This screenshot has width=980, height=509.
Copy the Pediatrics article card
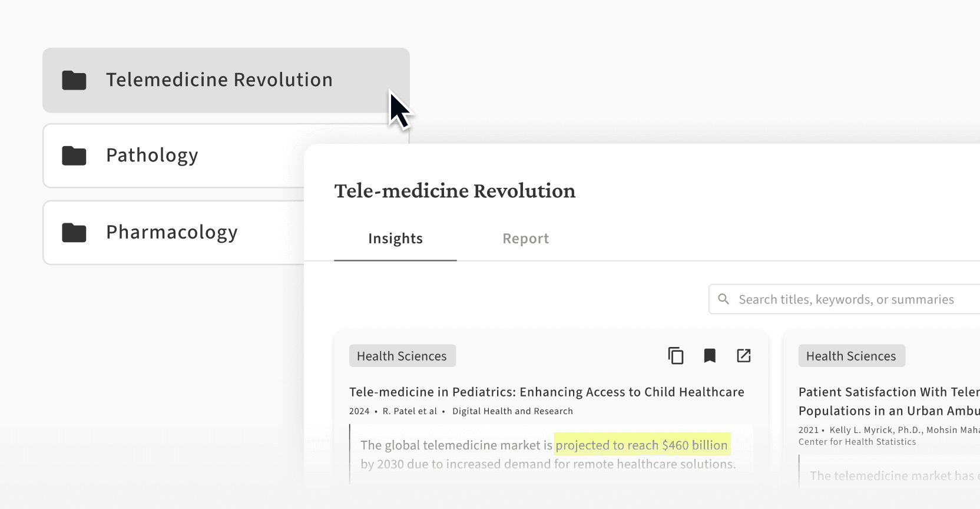click(x=676, y=356)
